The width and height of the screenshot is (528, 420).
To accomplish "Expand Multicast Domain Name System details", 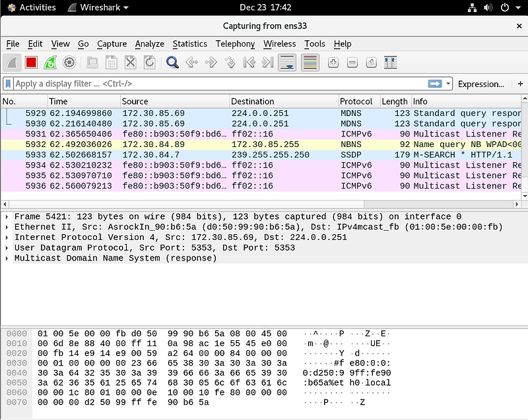I will coord(7,258).
